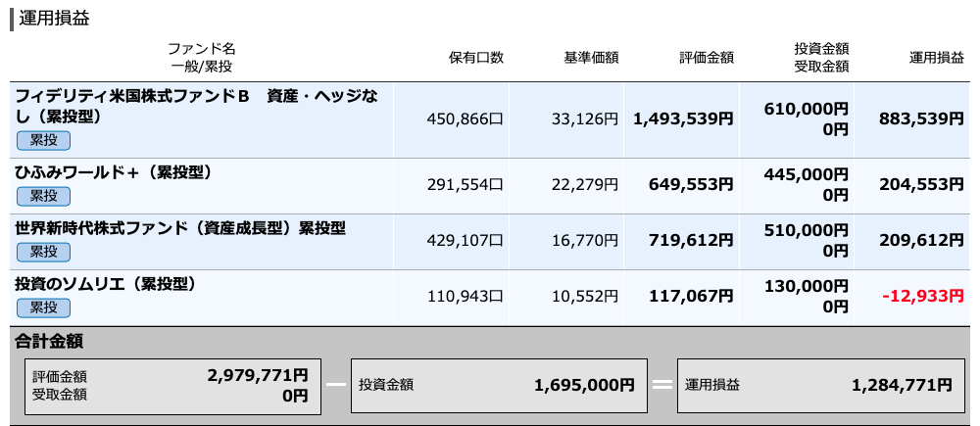Click the 基準価額 column header
The image size is (980, 426).
tap(591, 58)
